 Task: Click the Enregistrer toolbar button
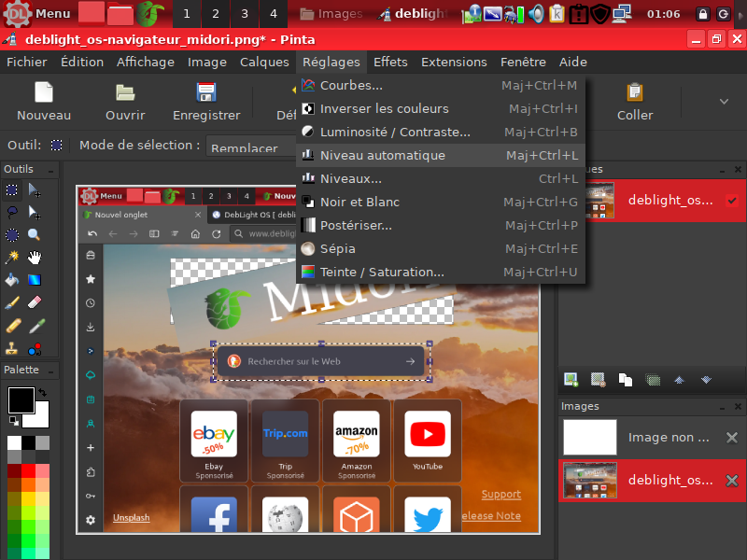click(206, 102)
